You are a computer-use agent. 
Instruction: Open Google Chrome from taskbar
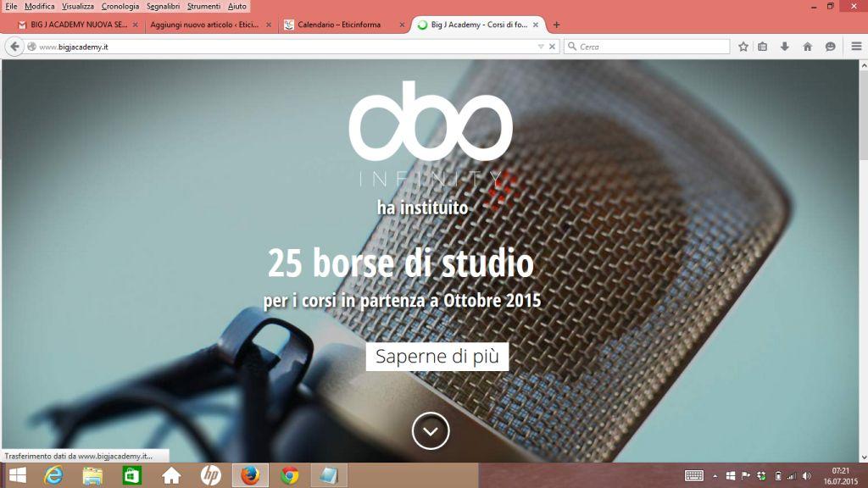(x=290, y=475)
